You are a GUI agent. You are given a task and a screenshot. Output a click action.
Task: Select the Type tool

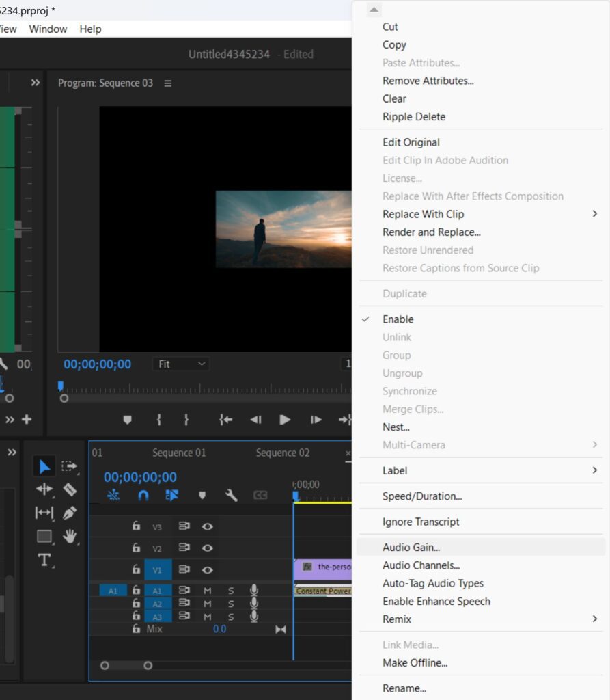click(44, 559)
